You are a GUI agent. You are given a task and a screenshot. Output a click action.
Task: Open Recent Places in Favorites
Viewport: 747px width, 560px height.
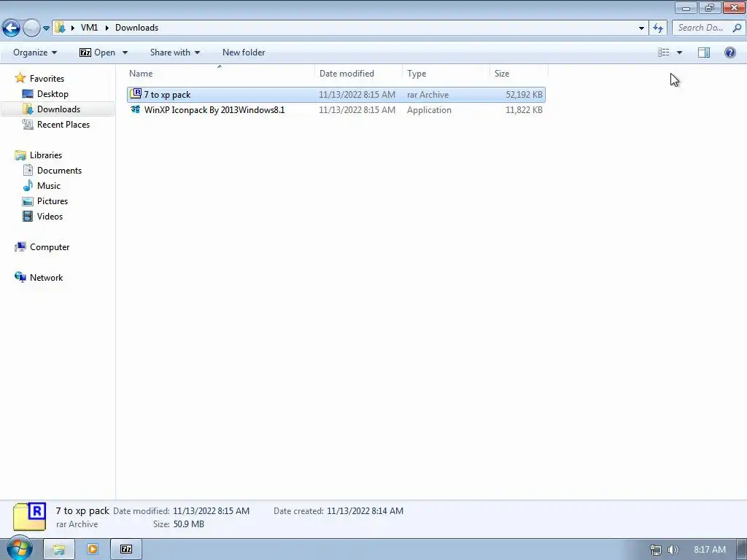(63, 124)
